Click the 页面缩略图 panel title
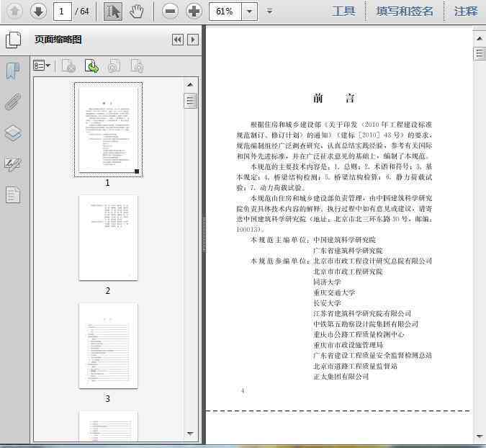Viewport: 486px width, 448px height. tap(58, 40)
